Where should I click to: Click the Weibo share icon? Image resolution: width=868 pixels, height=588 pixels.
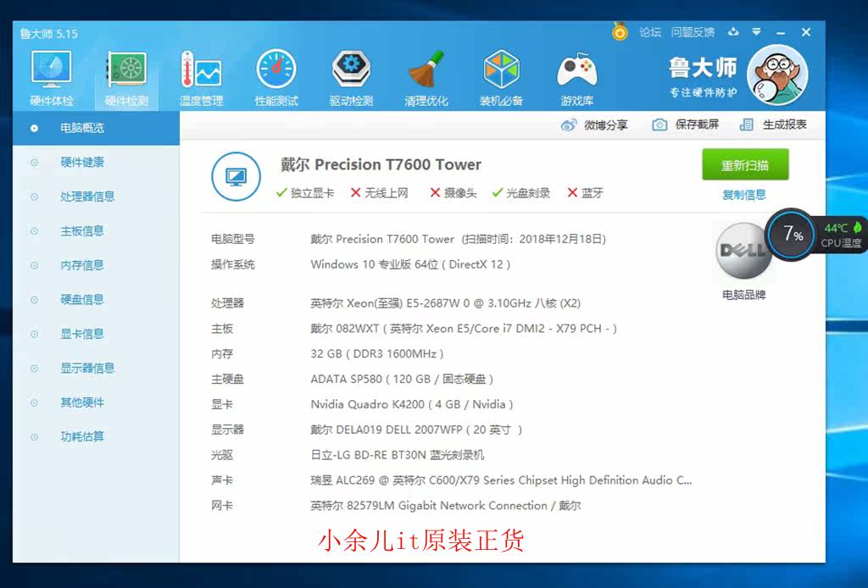(569, 125)
